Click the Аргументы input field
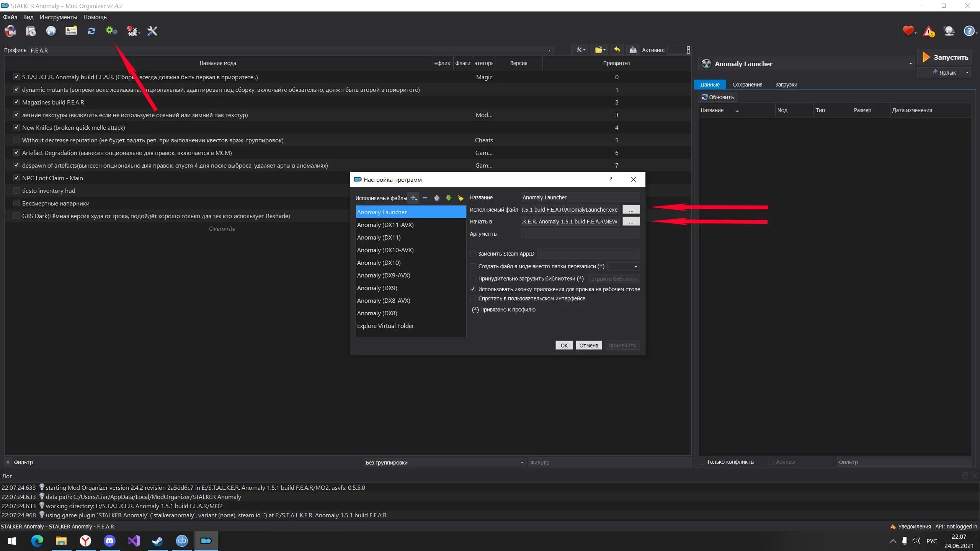Image resolution: width=980 pixels, height=551 pixels. pos(580,234)
